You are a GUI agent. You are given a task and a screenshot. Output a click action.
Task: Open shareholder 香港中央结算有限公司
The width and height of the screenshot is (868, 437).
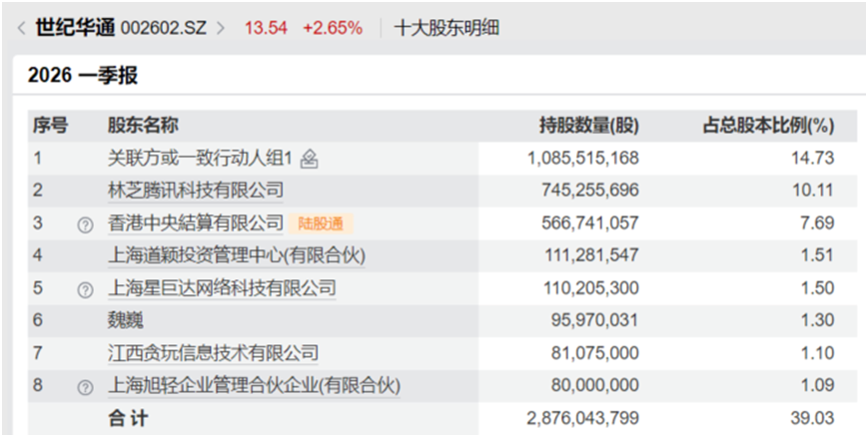196,223
